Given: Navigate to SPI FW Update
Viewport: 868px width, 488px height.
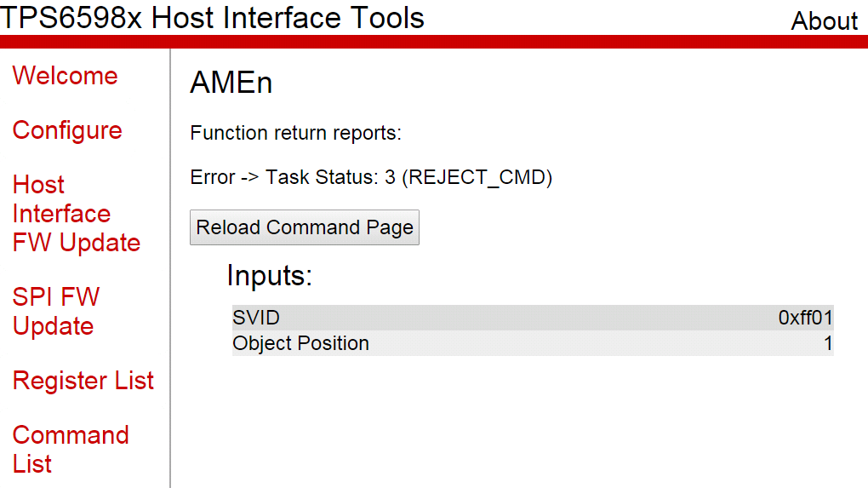Looking at the screenshot, I should [x=56, y=312].
